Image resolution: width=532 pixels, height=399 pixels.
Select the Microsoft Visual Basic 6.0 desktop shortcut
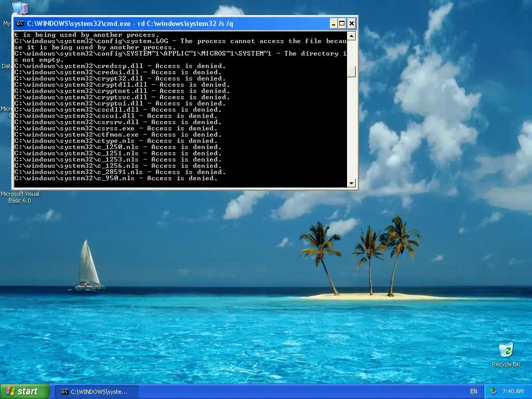[x=20, y=197]
